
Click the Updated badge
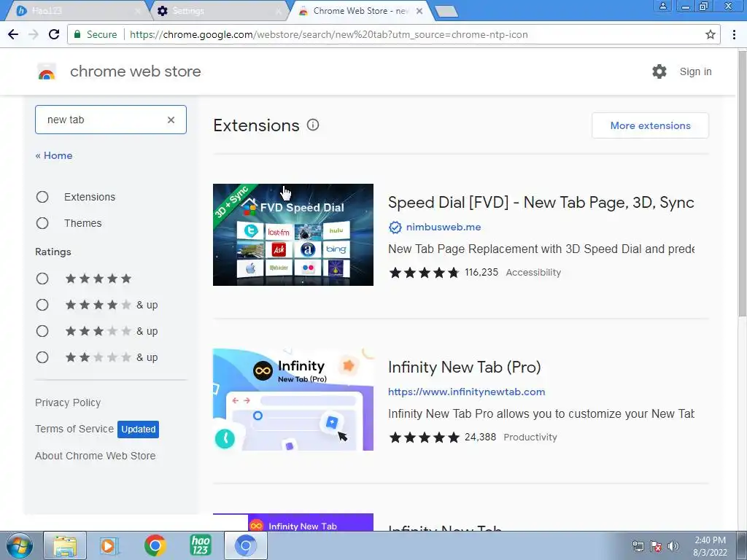coord(138,429)
